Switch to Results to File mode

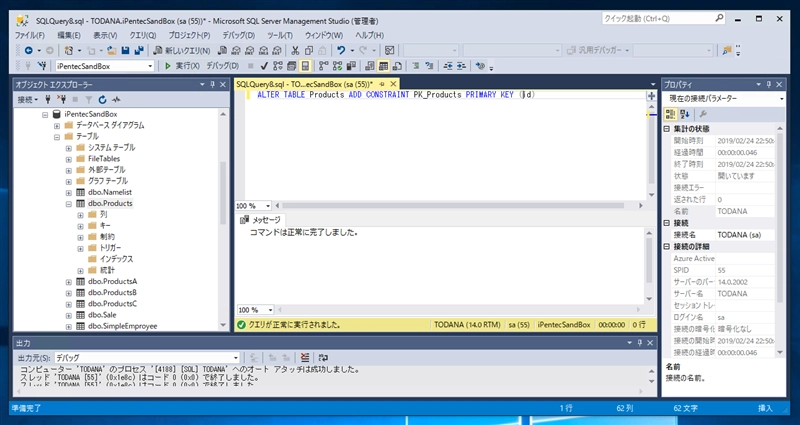397,66
